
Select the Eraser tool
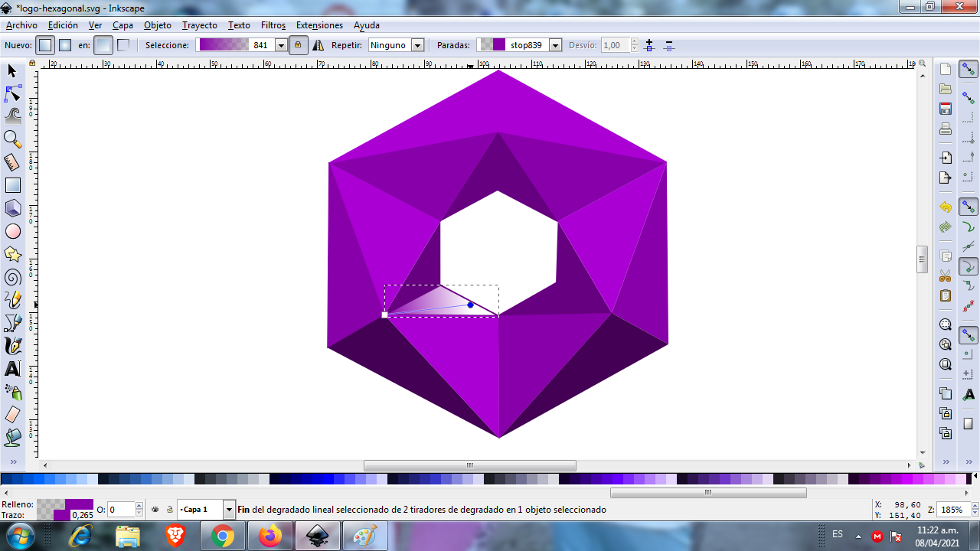tap(12, 415)
